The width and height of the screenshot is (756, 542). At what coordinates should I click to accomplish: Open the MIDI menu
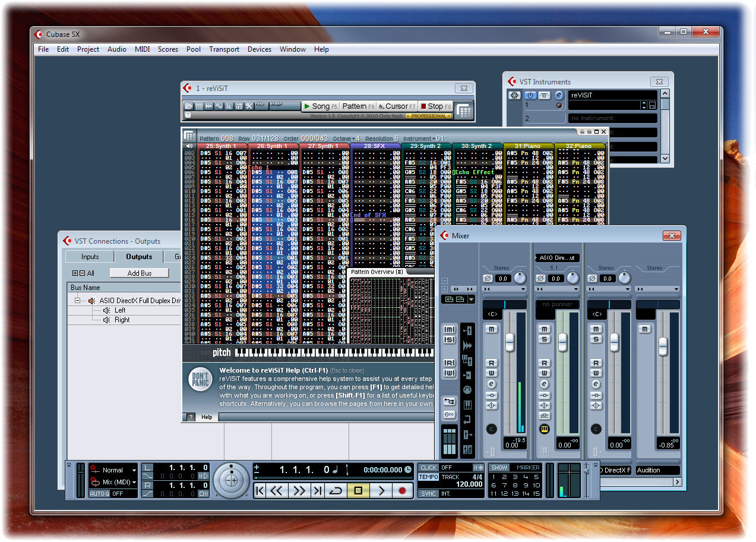pos(143,49)
